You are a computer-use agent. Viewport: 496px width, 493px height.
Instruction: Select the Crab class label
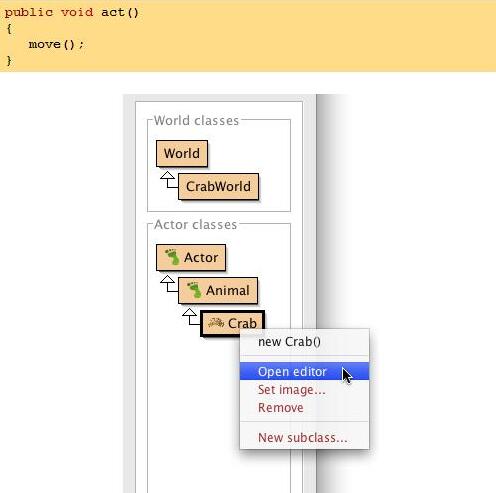click(x=242, y=323)
